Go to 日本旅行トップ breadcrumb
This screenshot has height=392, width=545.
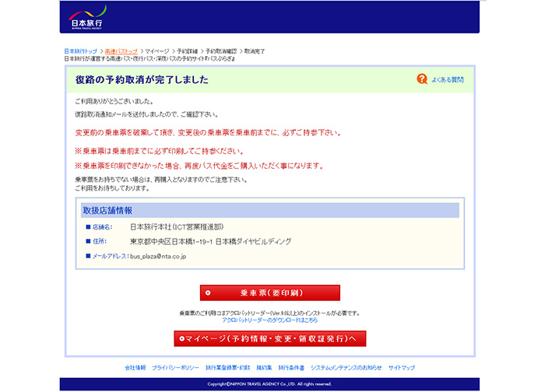[x=80, y=51]
